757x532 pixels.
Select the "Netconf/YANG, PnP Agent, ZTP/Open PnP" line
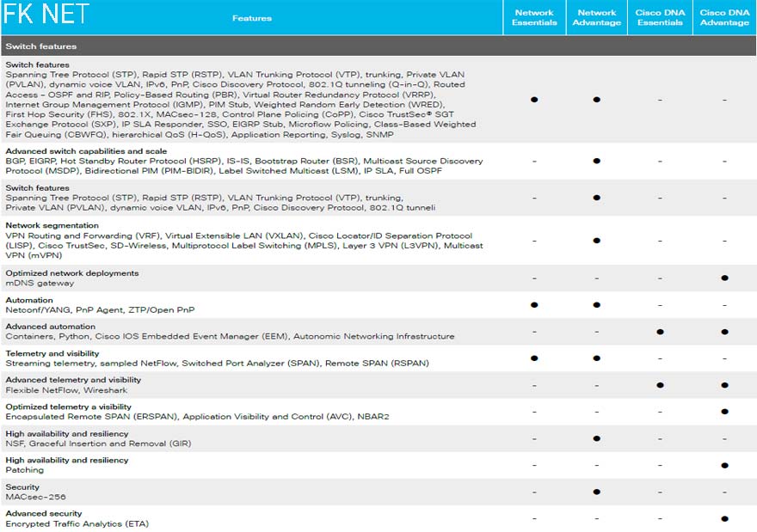[100, 310]
